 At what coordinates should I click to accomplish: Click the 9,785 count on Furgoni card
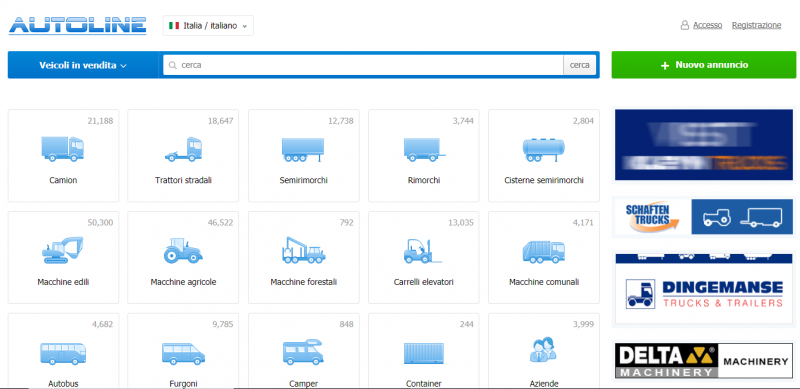click(223, 324)
